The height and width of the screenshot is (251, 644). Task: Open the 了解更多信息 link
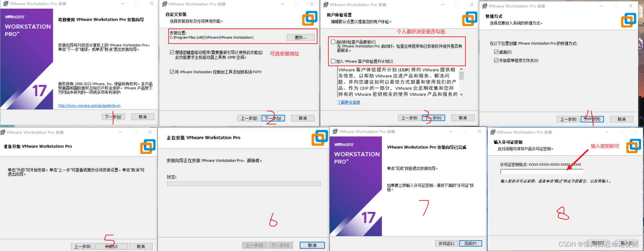pyautogui.click(x=349, y=102)
